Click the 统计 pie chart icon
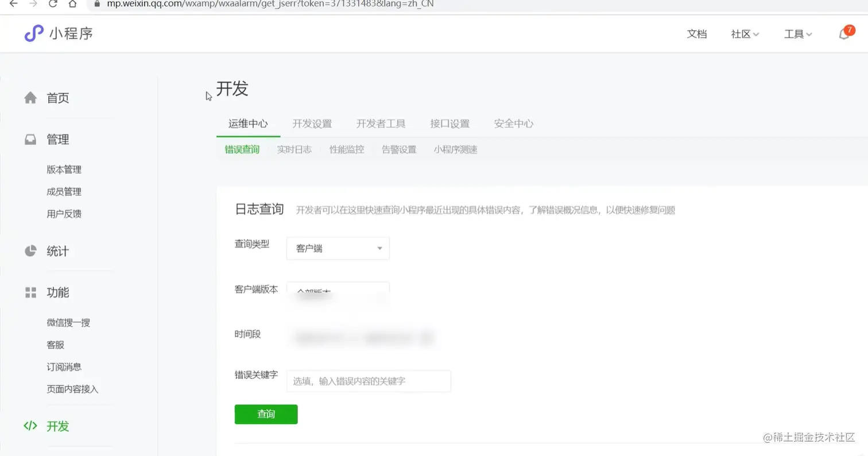The height and width of the screenshot is (456, 868). point(30,251)
